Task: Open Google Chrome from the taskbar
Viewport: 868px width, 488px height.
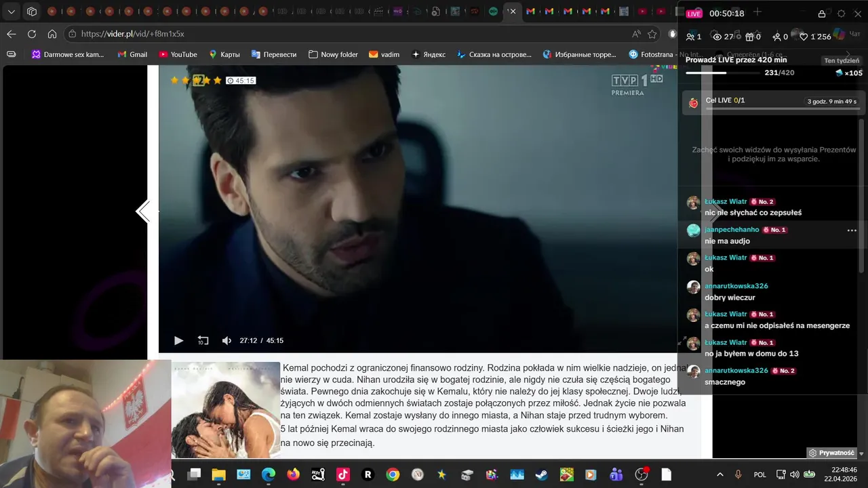Action: 393,474
